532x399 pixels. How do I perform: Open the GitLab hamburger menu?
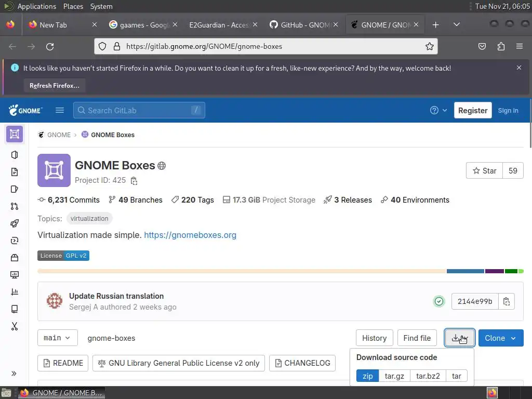(x=60, y=110)
